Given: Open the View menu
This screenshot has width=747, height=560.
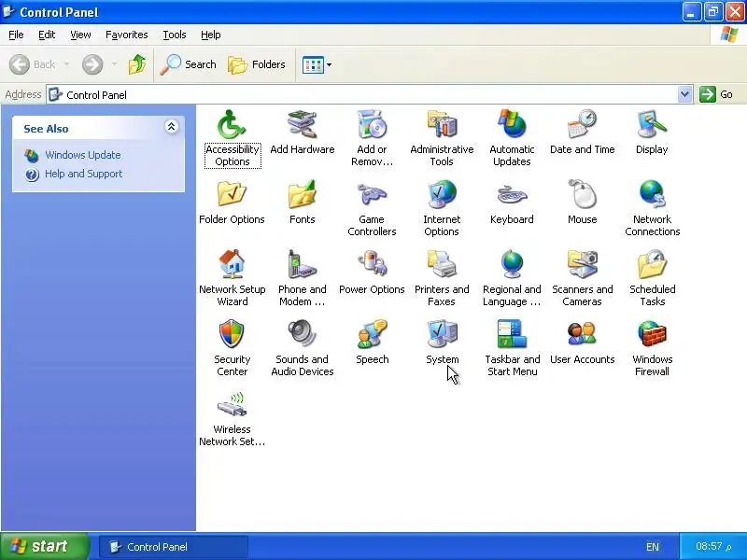Looking at the screenshot, I should point(80,35).
